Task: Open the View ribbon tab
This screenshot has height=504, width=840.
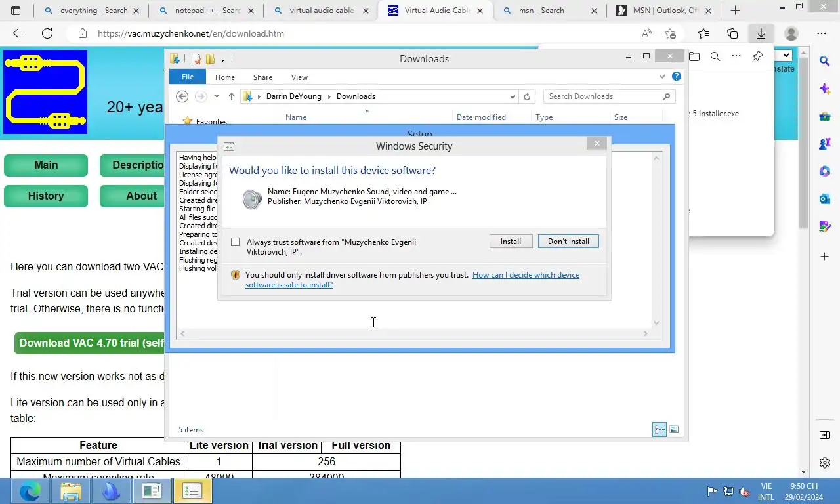Action: [x=299, y=77]
